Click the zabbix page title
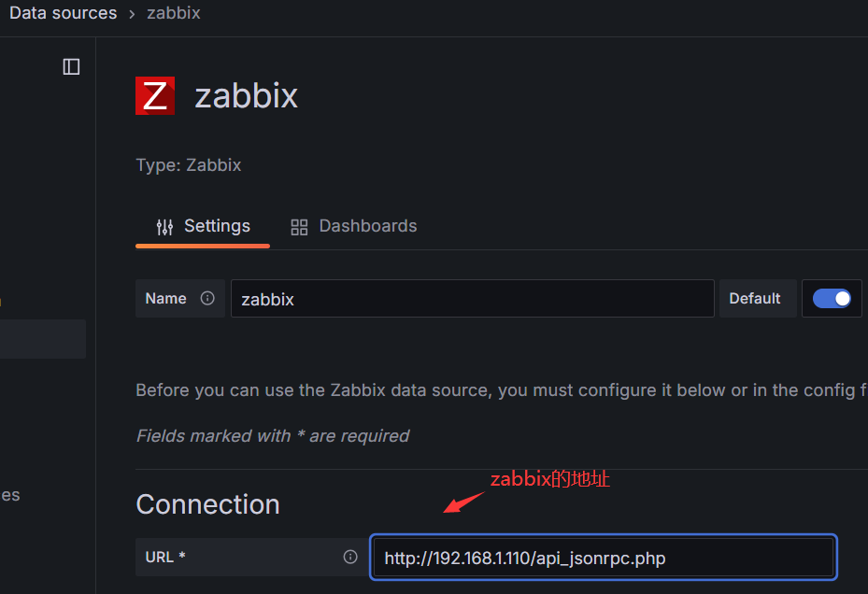Screen dimensions: 868x594 (246, 96)
